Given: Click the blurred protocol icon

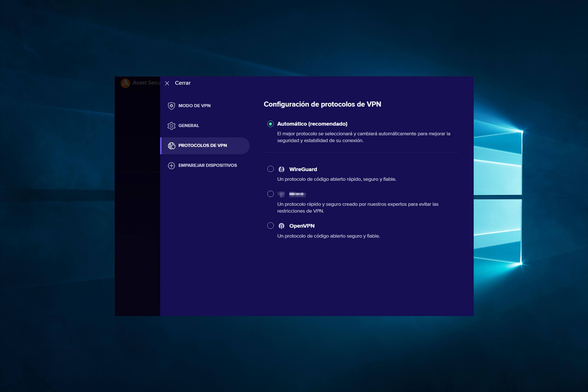Looking at the screenshot, I should tap(281, 194).
